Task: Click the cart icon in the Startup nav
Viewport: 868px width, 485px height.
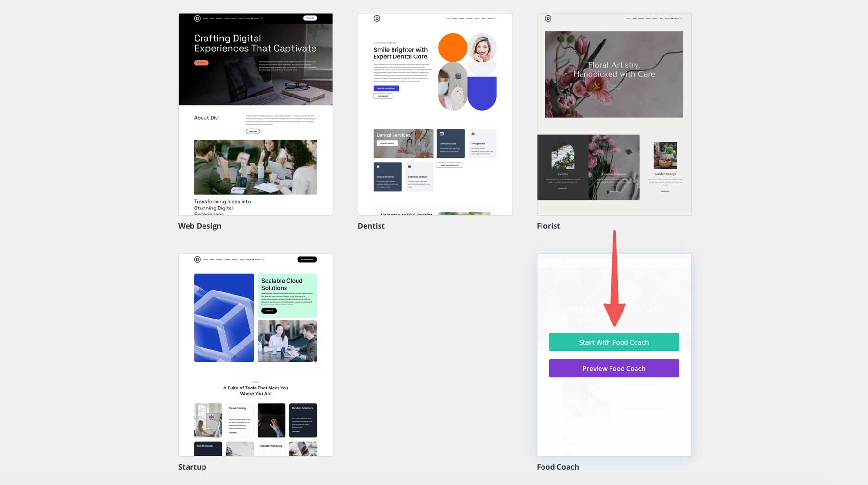Action: tap(253, 259)
